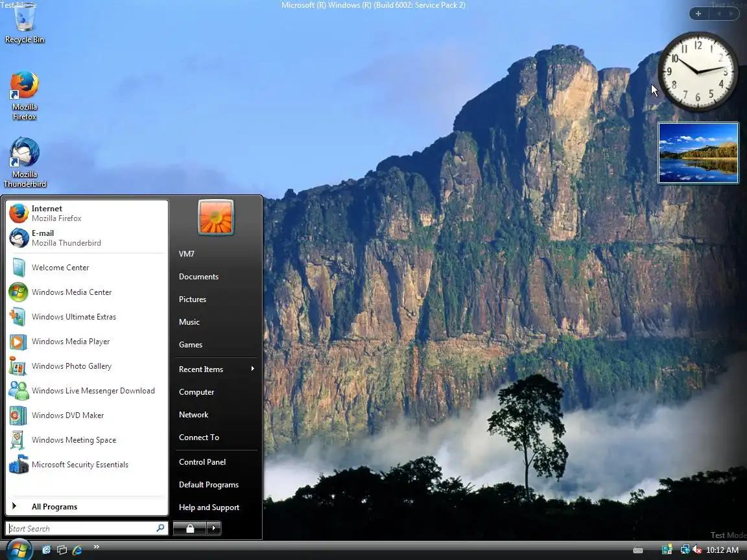747x560 pixels.
Task: Expand All Programs list
Action: tap(87, 507)
